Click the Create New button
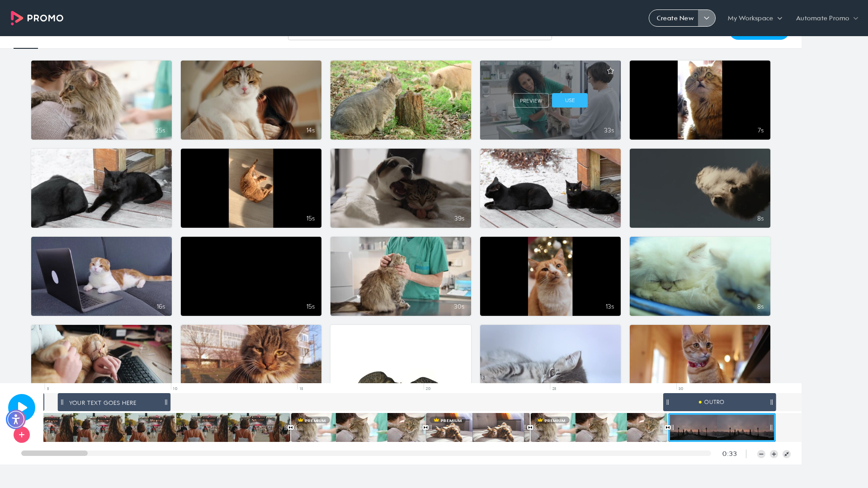Image resolution: width=868 pixels, height=488 pixels. [675, 18]
